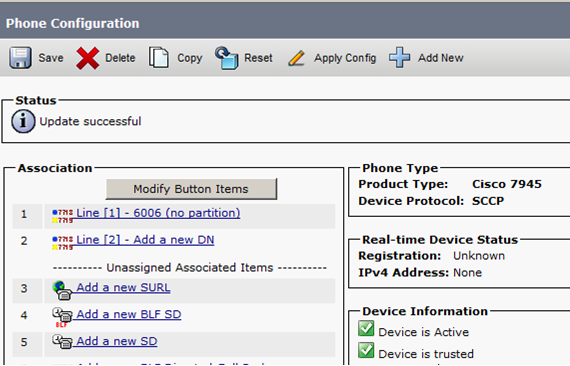Open Line [2] - Add a new DN
The image size is (570, 366).
coord(145,240)
